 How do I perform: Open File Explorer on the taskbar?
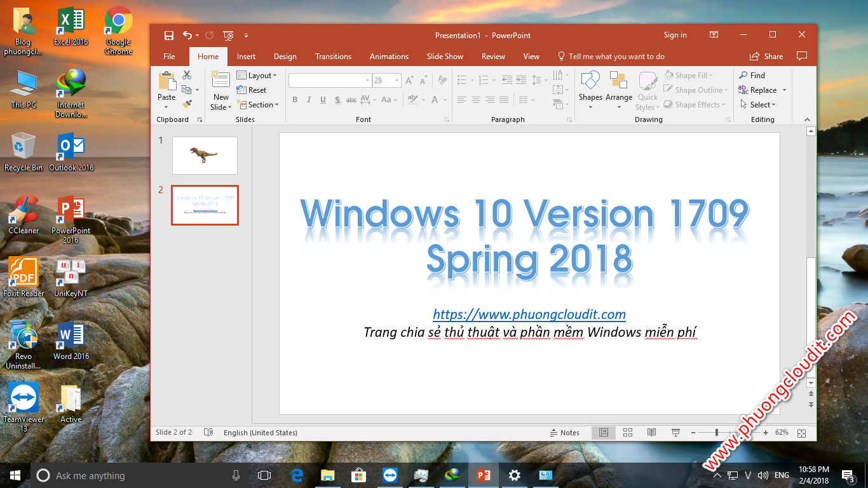click(327, 475)
